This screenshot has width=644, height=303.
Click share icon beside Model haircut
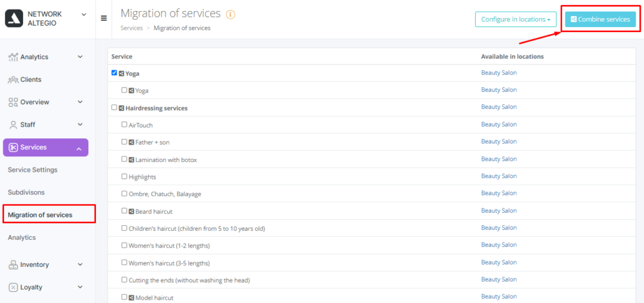131,298
